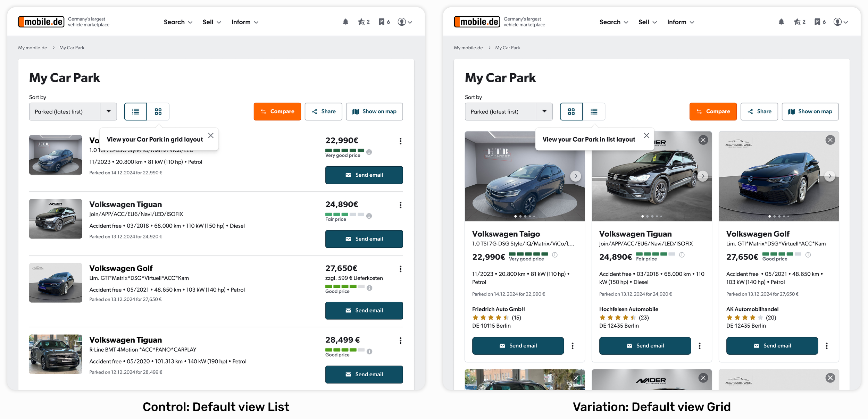Open the Sell menu in control header
Screen dimensions: 868x419
211,22
